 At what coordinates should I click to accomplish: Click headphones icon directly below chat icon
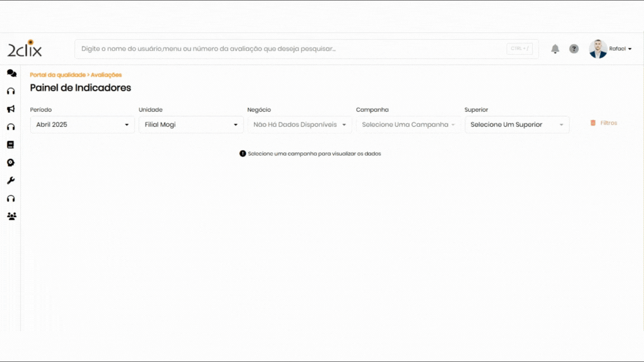pyautogui.click(x=11, y=91)
